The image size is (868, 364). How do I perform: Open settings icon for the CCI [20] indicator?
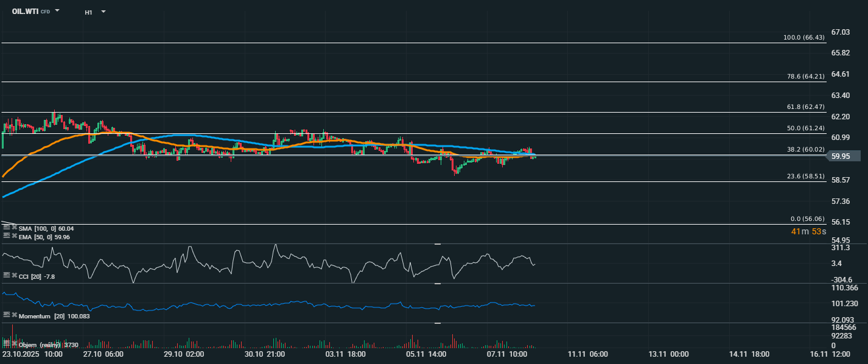click(7, 276)
